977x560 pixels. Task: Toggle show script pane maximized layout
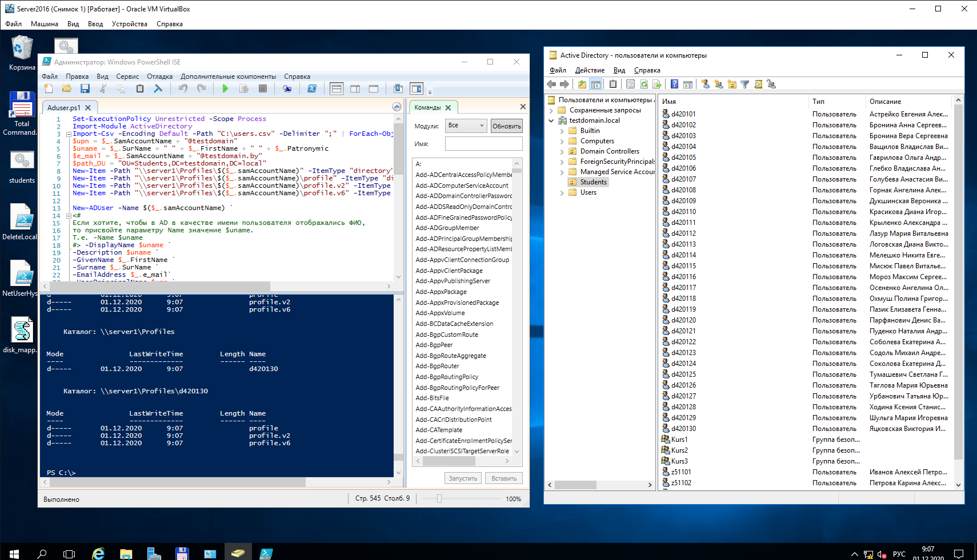click(x=374, y=88)
